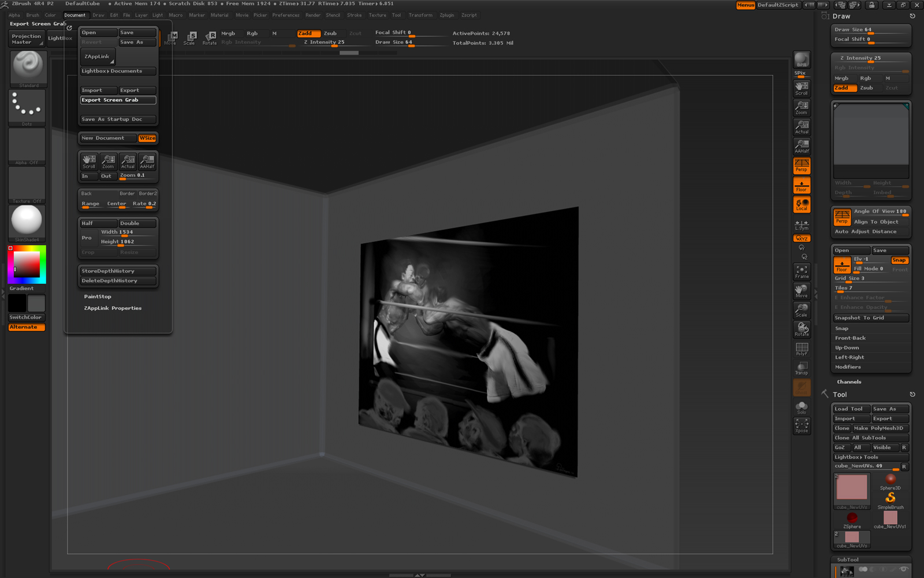Viewport: 924px width, 578px height.
Task: Toggle Pro proportional constraint button
Action: tap(87, 238)
